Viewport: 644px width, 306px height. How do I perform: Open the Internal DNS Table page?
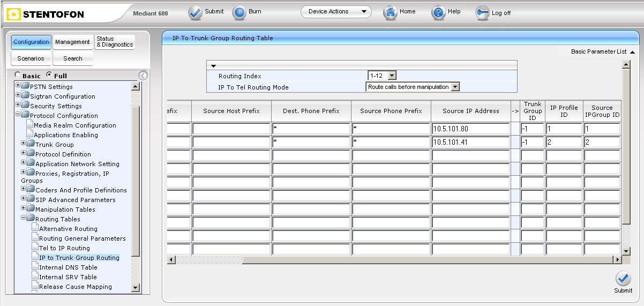point(68,267)
